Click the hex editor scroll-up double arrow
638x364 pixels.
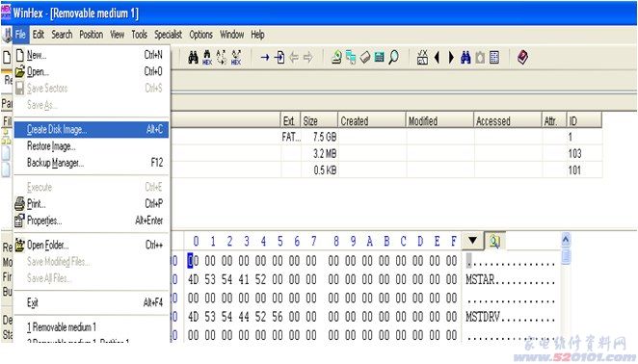point(566,240)
